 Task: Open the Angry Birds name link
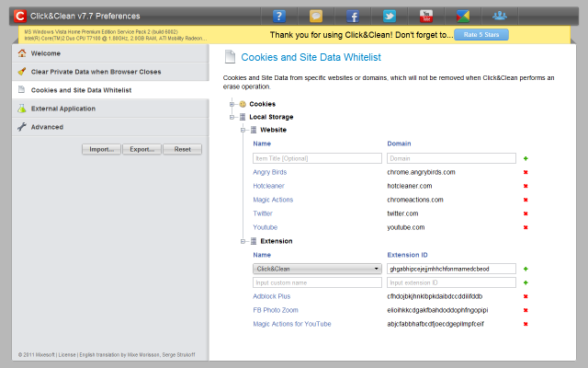click(x=269, y=172)
